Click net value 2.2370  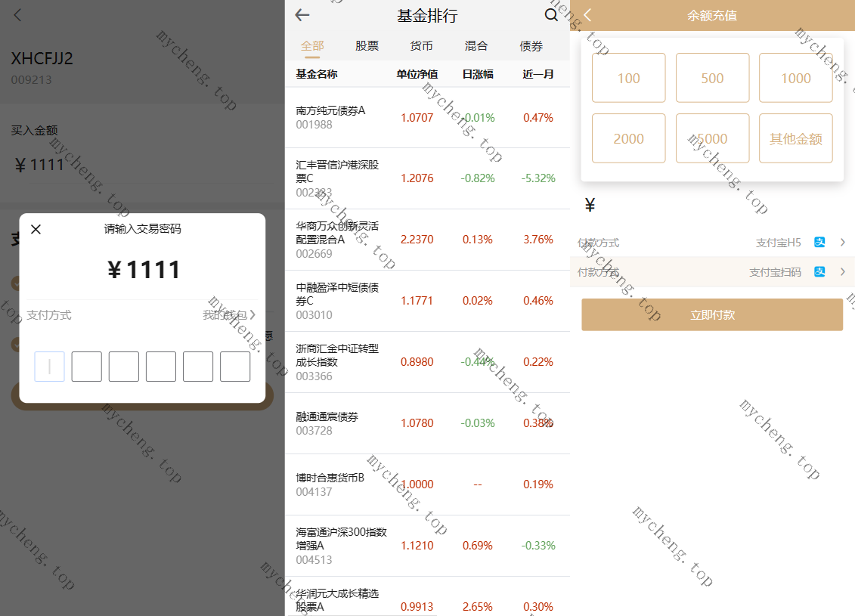pos(417,240)
